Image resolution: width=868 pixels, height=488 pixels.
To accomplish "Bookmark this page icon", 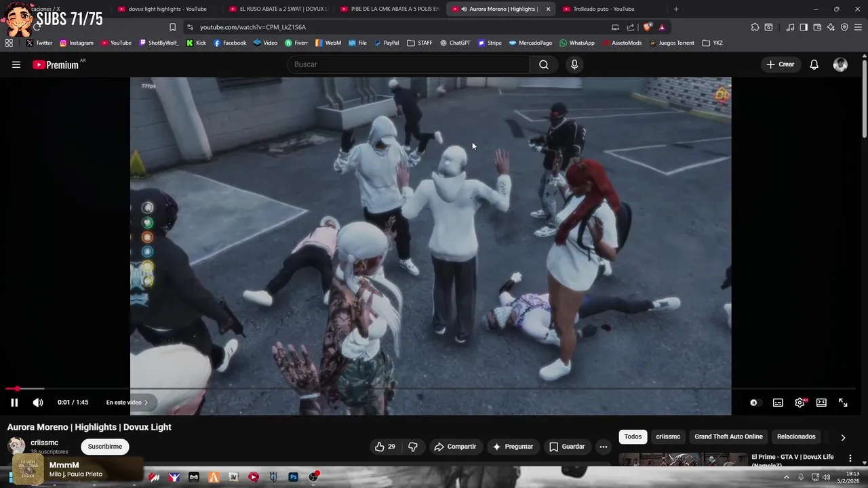I will pyautogui.click(x=172, y=27).
